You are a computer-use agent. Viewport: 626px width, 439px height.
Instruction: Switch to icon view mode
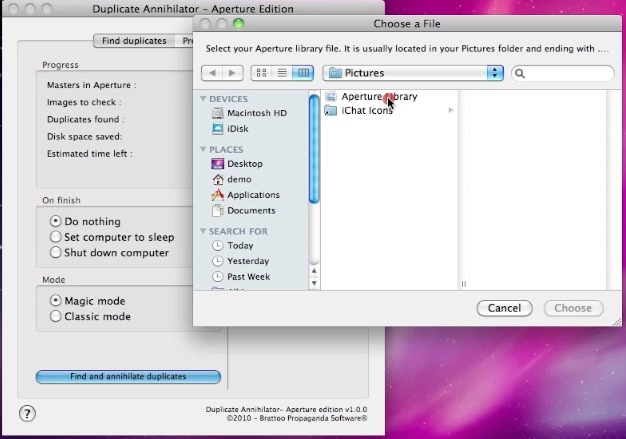point(262,73)
